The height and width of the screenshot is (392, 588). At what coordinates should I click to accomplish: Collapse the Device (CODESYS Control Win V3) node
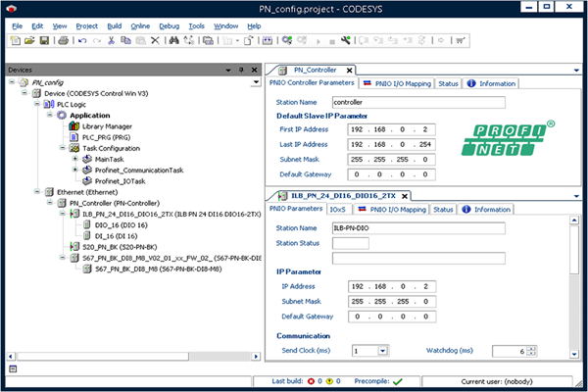coord(24,93)
